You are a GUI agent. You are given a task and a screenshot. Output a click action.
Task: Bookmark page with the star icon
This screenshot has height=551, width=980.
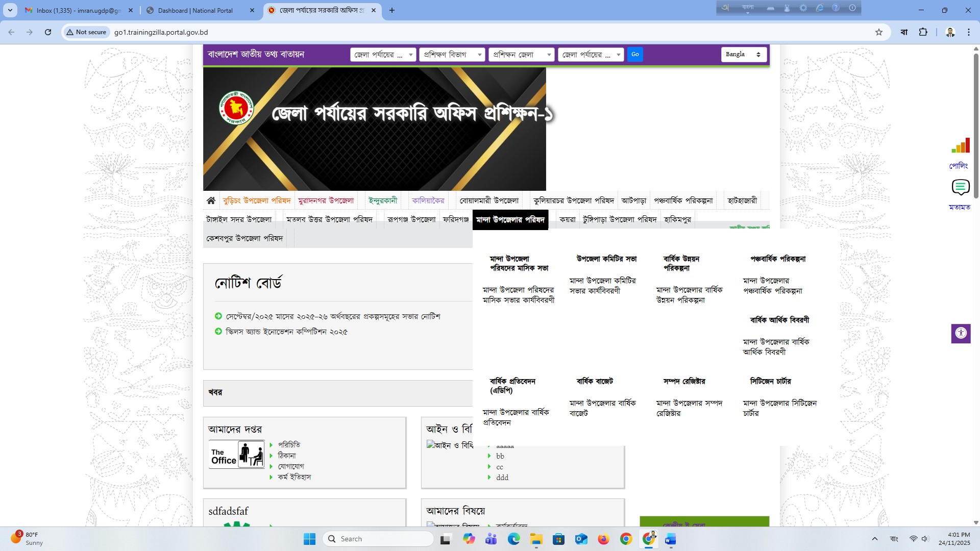coord(878,32)
